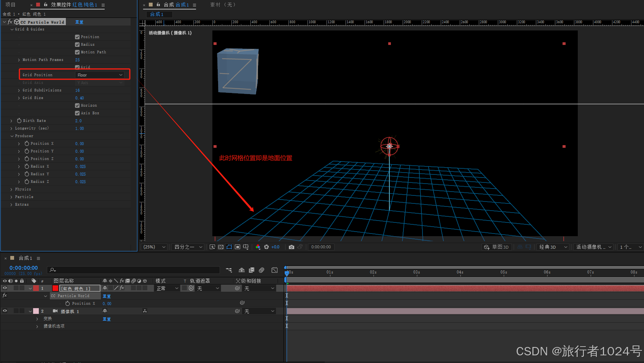Open composition mini-flowchart icon in timeline

(x=229, y=270)
